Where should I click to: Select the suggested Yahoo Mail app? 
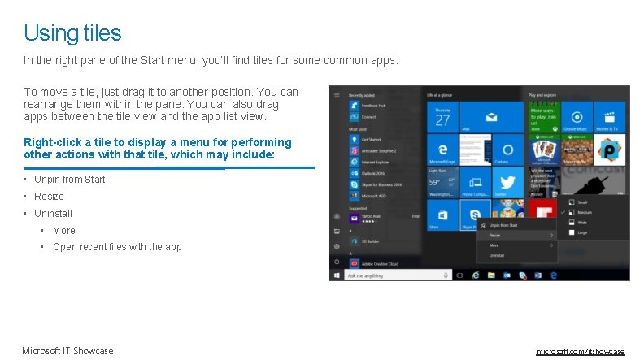point(385,219)
